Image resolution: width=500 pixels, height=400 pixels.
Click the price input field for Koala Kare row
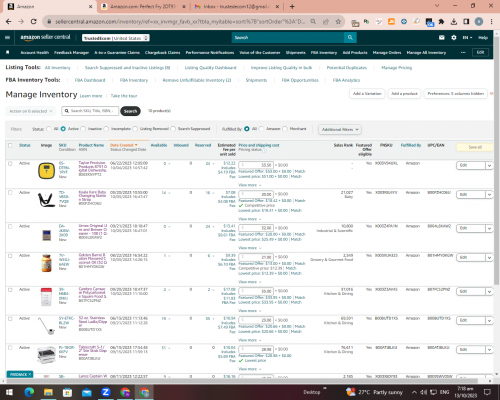pyautogui.click(x=256, y=194)
